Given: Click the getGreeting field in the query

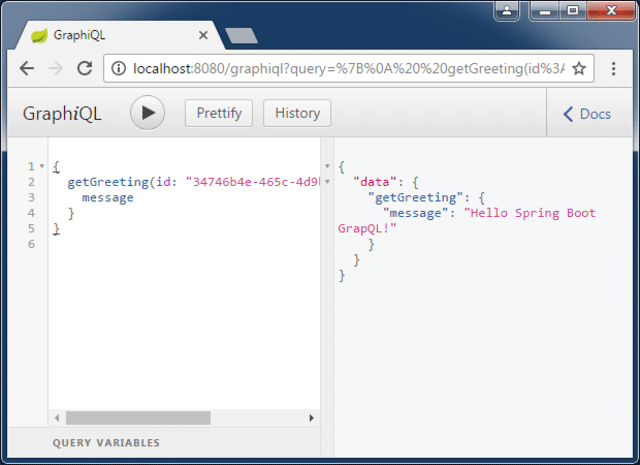Looking at the screenshot, I should (108, 182).
